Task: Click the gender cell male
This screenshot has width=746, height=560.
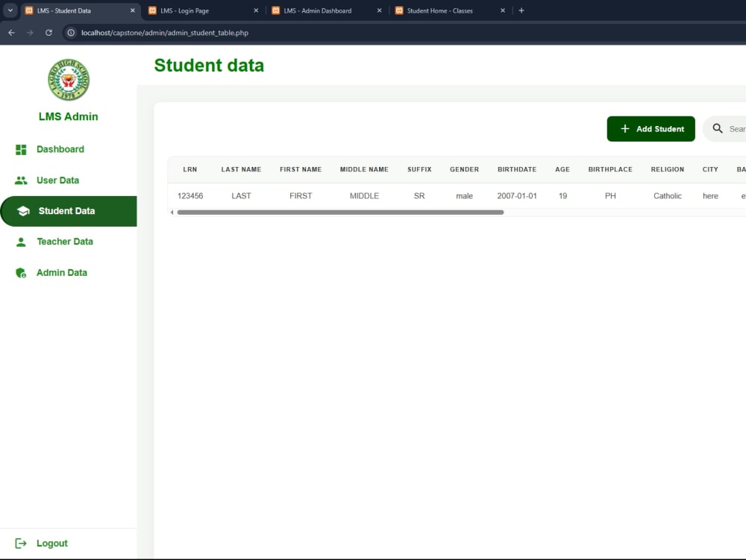Action: 464,196
